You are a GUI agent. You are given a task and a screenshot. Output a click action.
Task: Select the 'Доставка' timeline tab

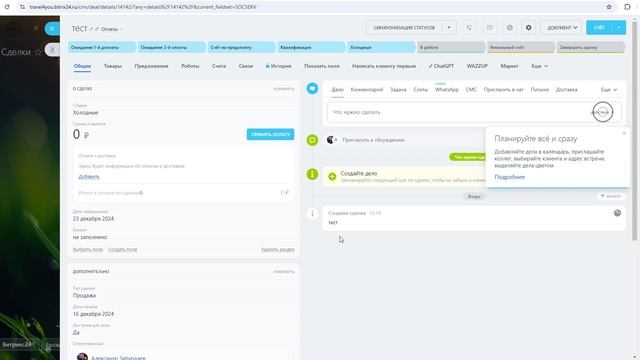pos(567,89)
